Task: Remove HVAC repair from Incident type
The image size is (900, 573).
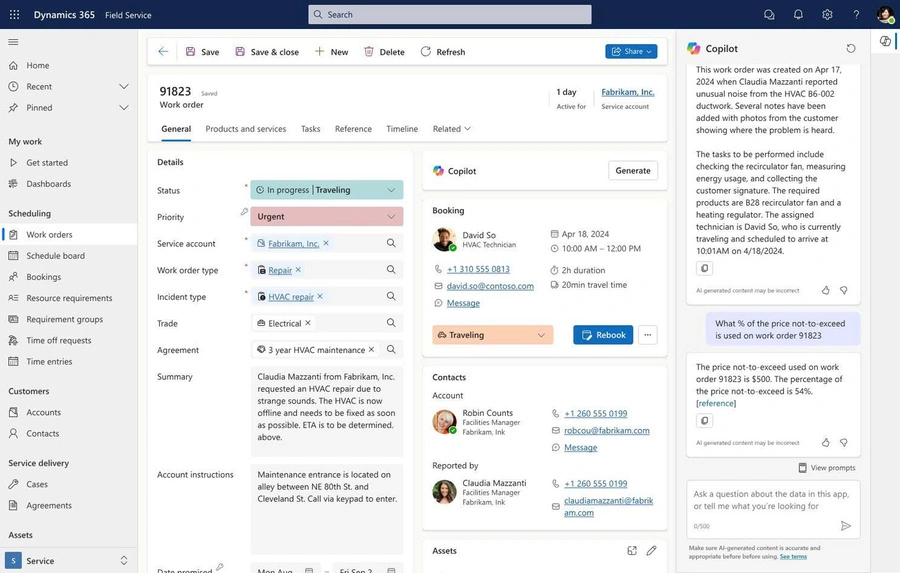Action: pyautogui.click(x=321, y=297)
